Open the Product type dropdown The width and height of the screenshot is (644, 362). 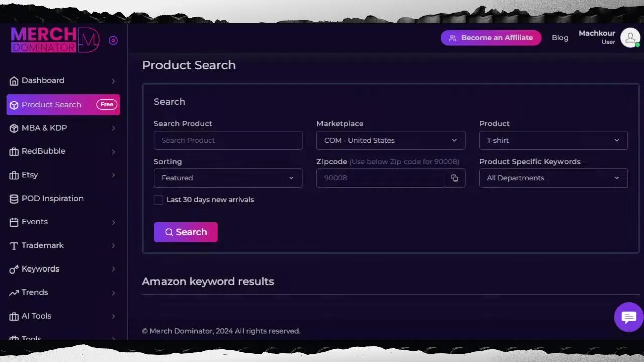coord(553,140)
